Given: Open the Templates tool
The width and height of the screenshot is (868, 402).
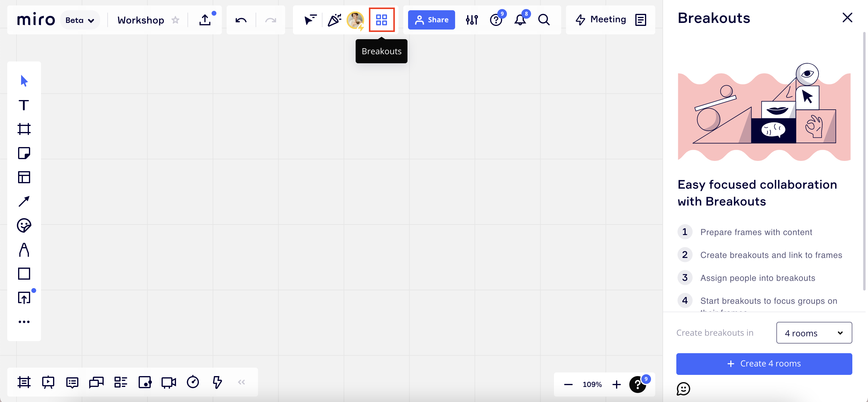Looking at the screenshot, I should pos(24,177).
